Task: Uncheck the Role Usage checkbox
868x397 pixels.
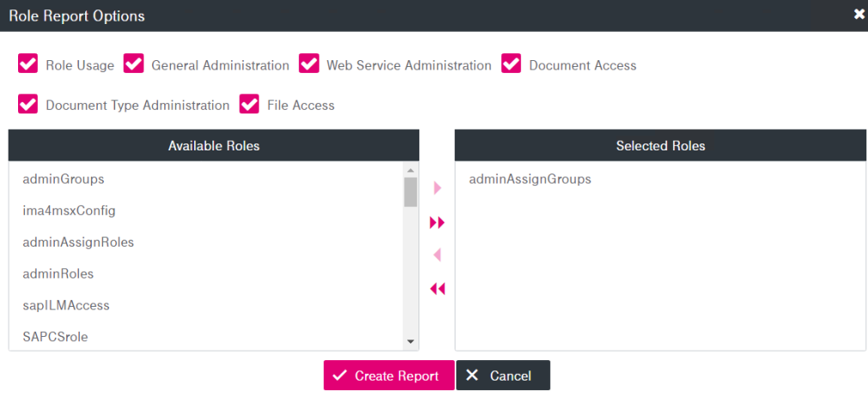Action: [x=28, y=64]
